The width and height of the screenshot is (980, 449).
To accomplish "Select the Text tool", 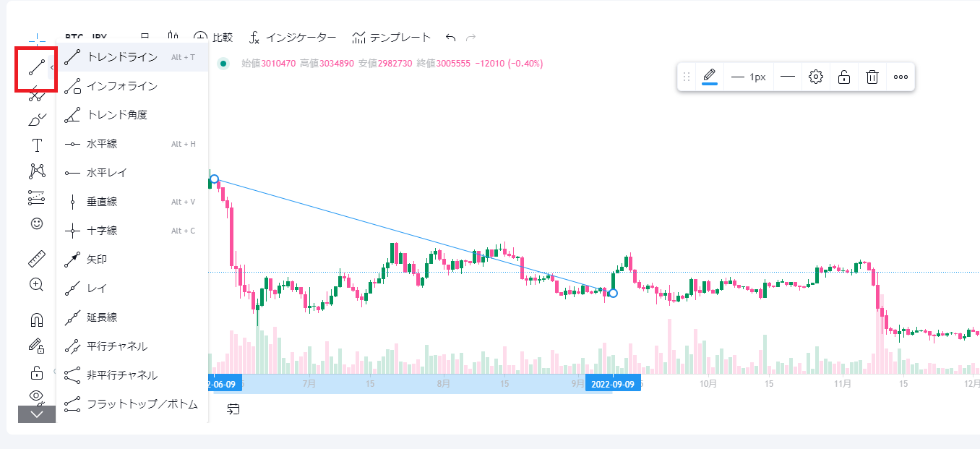I will point(37,145).
